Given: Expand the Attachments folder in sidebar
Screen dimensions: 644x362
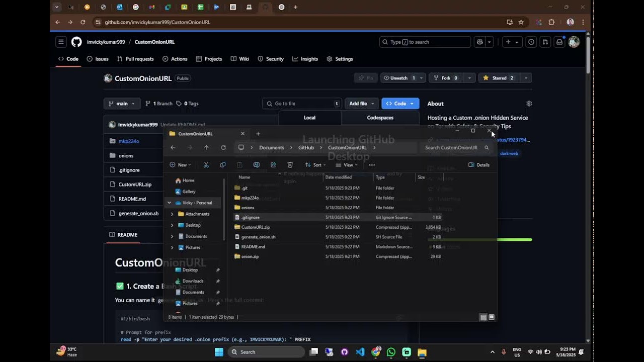Looking at the screenshot, I should pos(172,214).
